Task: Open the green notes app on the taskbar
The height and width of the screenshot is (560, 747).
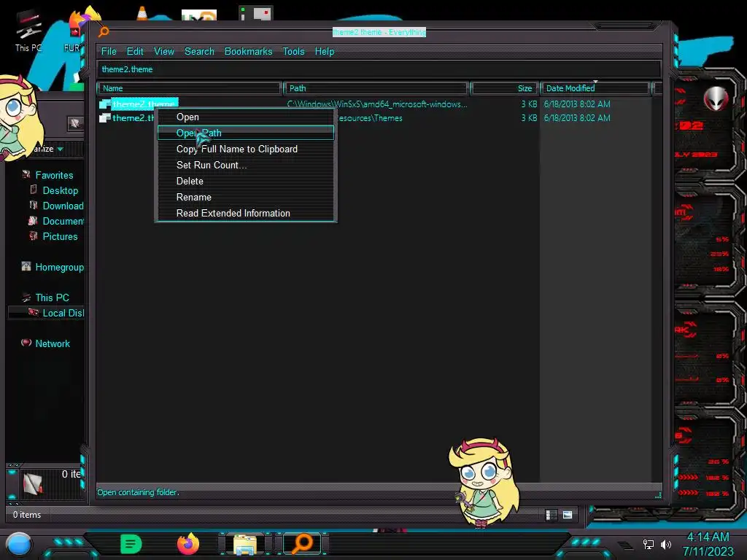Action: (131, 544)
